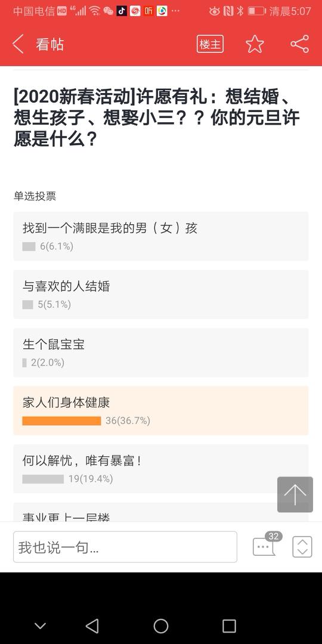322x644 pixels.
Task: Select 何以解忧，唯有暴富！ option
Action: click(161, 469)
